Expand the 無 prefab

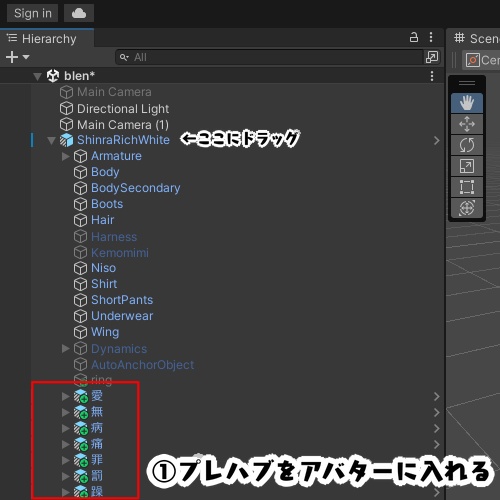(66, 412)
